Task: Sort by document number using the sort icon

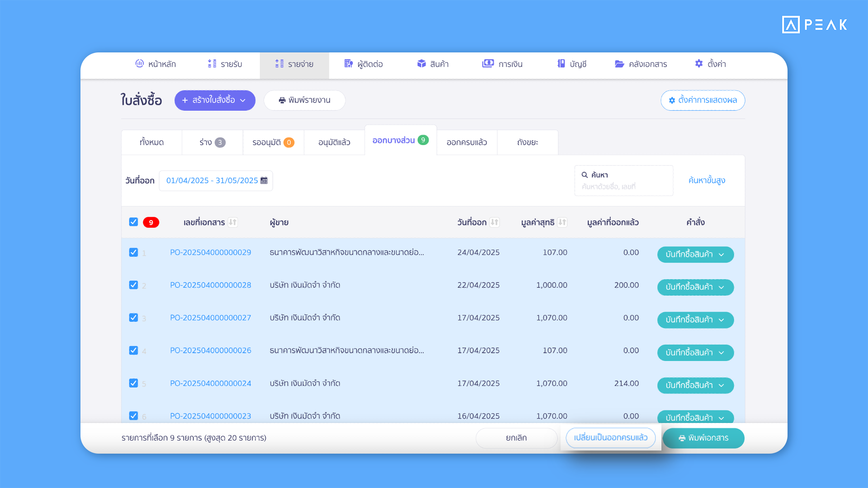Action: tap(233, 222)
